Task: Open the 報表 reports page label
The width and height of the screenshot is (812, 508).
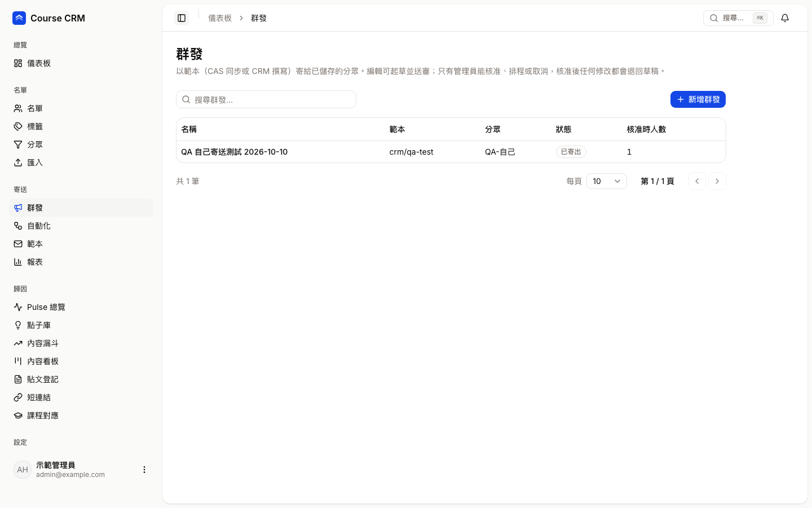Action: coord(35,262)
